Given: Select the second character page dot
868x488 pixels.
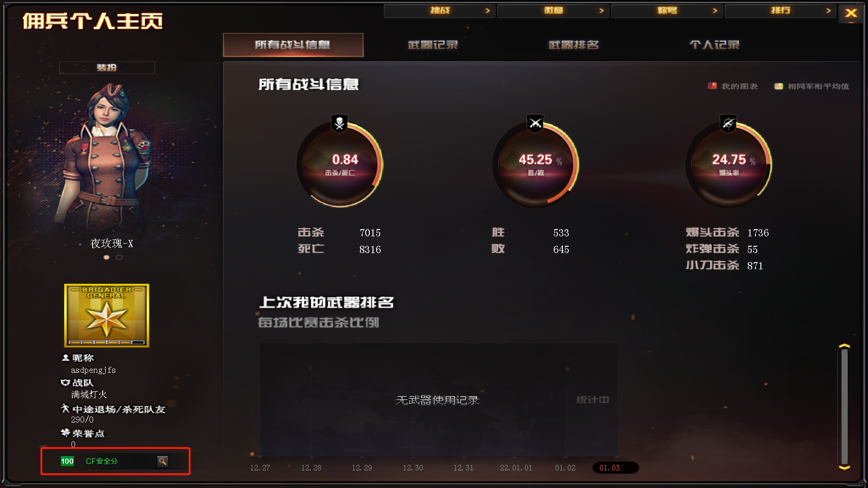Looking at the screenshot, I should (119, 257).
